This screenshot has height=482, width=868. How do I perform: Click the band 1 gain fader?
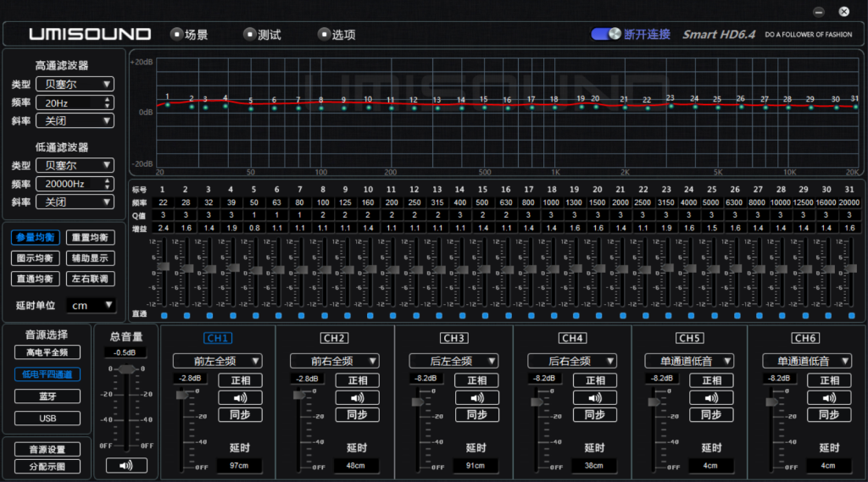(x=164, y=267)
